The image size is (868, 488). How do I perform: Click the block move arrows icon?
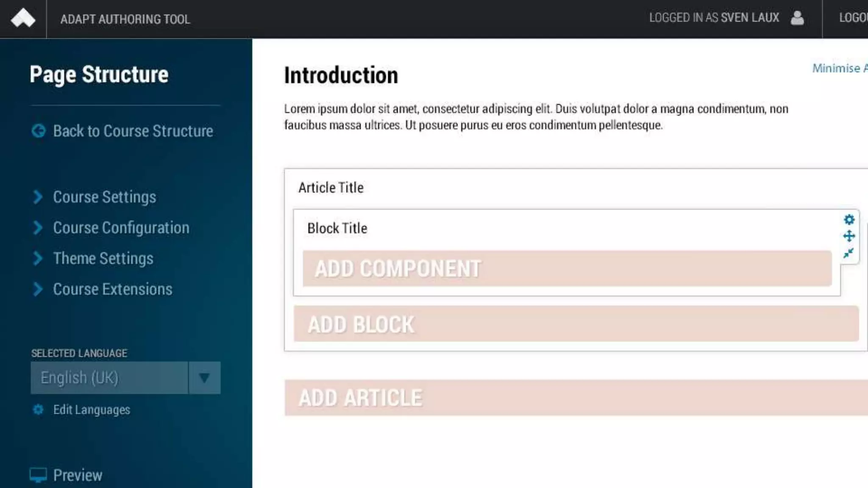point(849,236)
